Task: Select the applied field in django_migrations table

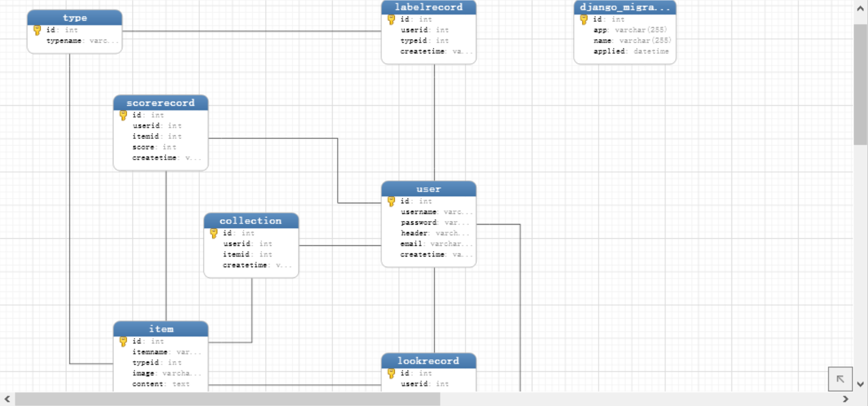Action: click(x=631, y=51)
